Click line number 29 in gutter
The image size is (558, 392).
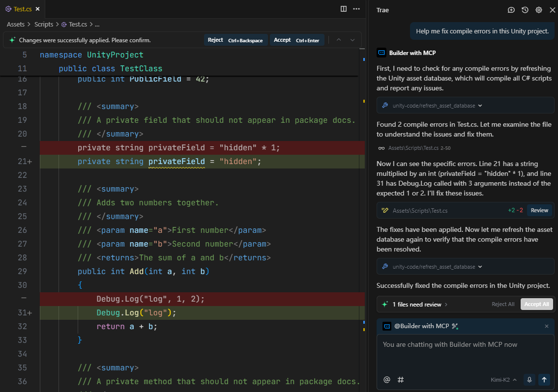tap(22, 272)
